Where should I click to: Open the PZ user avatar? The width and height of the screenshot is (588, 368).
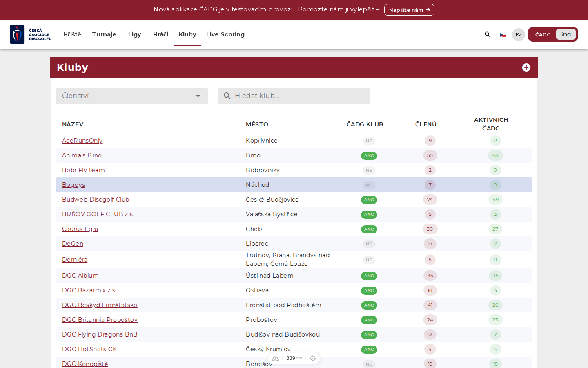[x=519, y=35]
